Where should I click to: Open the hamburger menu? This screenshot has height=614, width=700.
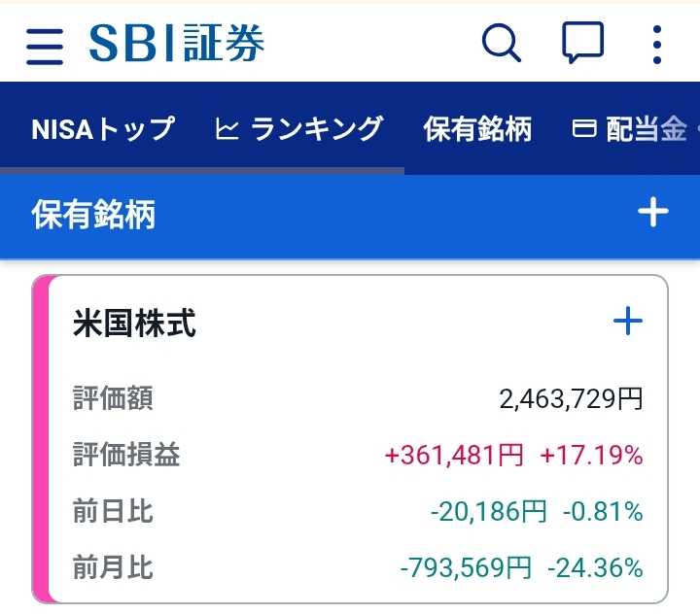click(45, 47)
